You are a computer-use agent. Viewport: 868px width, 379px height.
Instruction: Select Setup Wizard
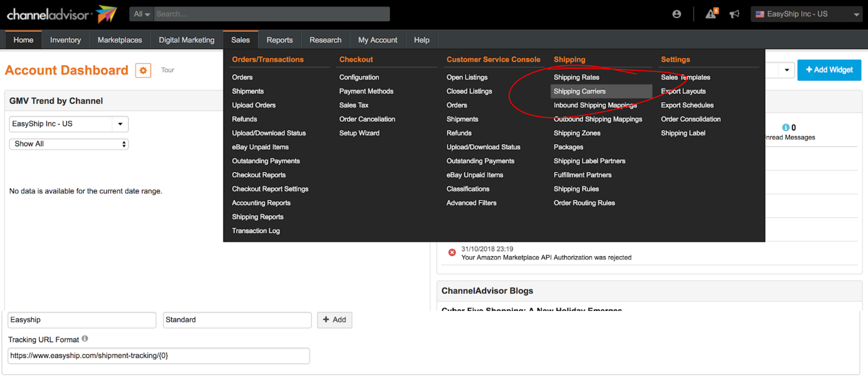(x=359, y=133)
